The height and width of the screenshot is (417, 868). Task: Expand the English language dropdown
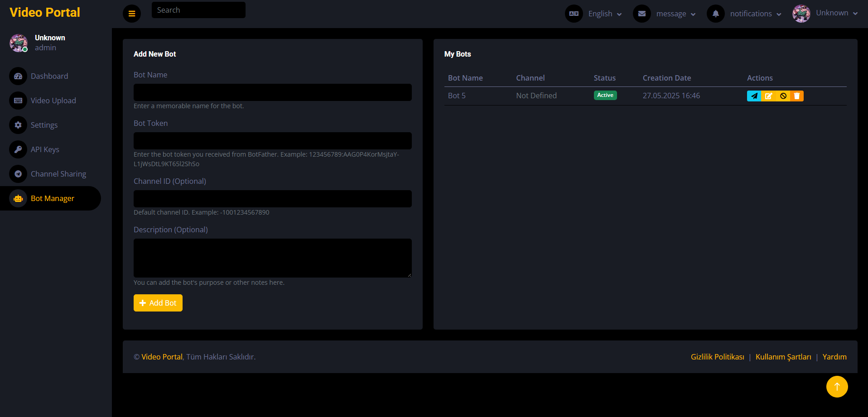point(605,14)
